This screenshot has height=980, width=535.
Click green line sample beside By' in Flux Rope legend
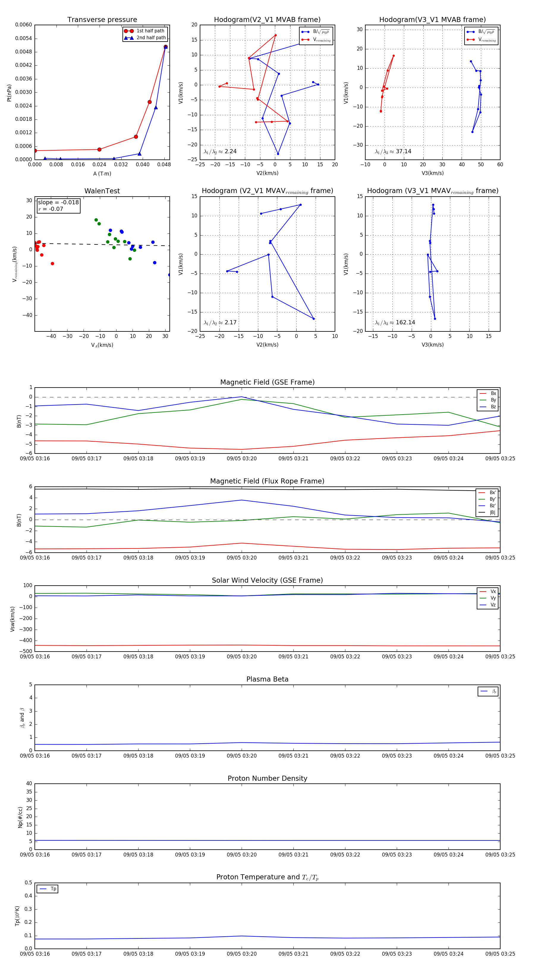pyautogui.click(x=482, y=499)
